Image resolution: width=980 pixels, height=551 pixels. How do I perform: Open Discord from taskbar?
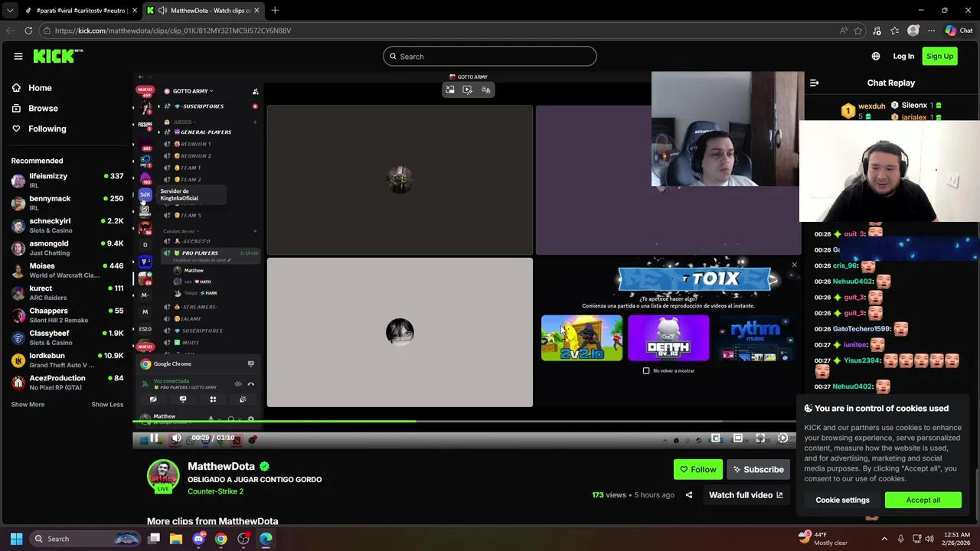[x=199, y=539]
